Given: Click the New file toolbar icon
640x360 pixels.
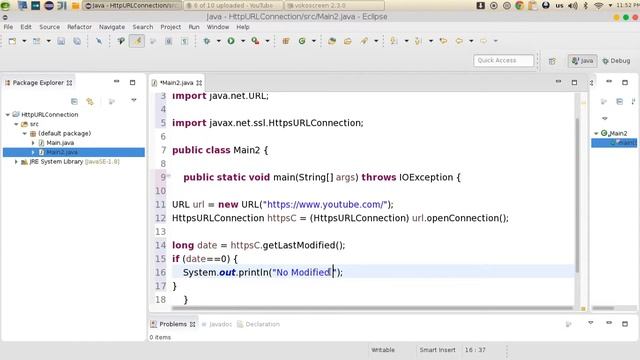Looking at the screenshot, I should click(12, 41).
